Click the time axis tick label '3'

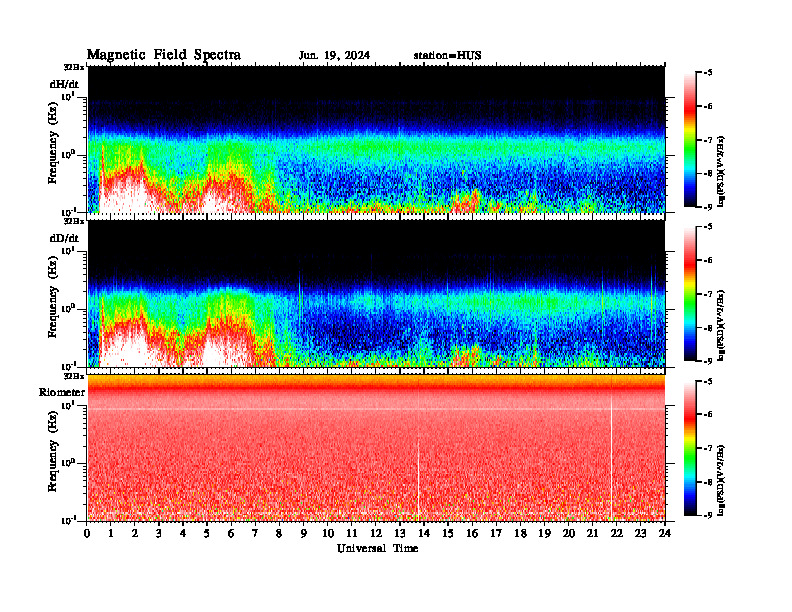[x=159, y=533]
